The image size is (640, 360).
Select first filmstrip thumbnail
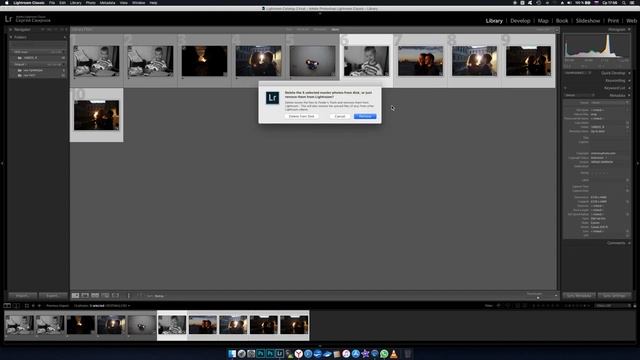19,325
